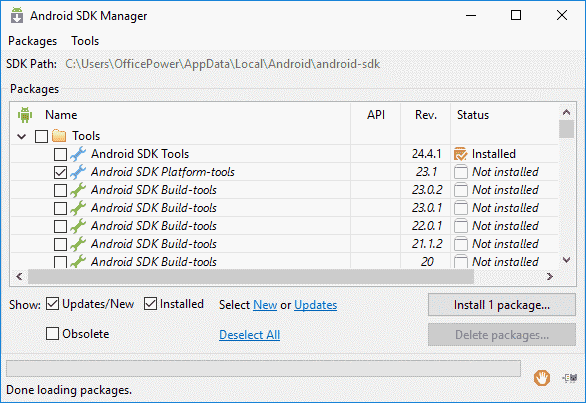This screenshot has height=403, width=586.
Task: Maximize the Android SDK Manager window
Action: tap(516, 15)
